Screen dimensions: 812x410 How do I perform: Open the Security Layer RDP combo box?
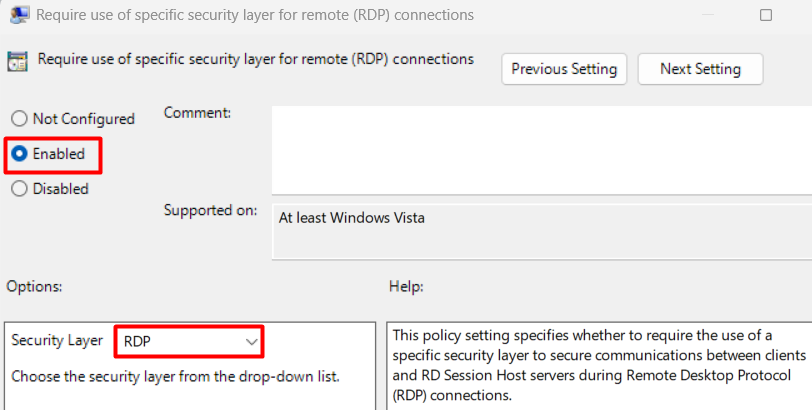pyautogui.click(x=189, y=341)
